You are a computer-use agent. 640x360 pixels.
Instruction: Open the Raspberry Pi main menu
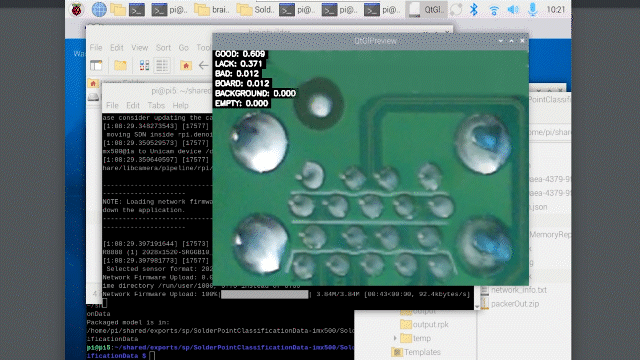[x=77, y=9]
